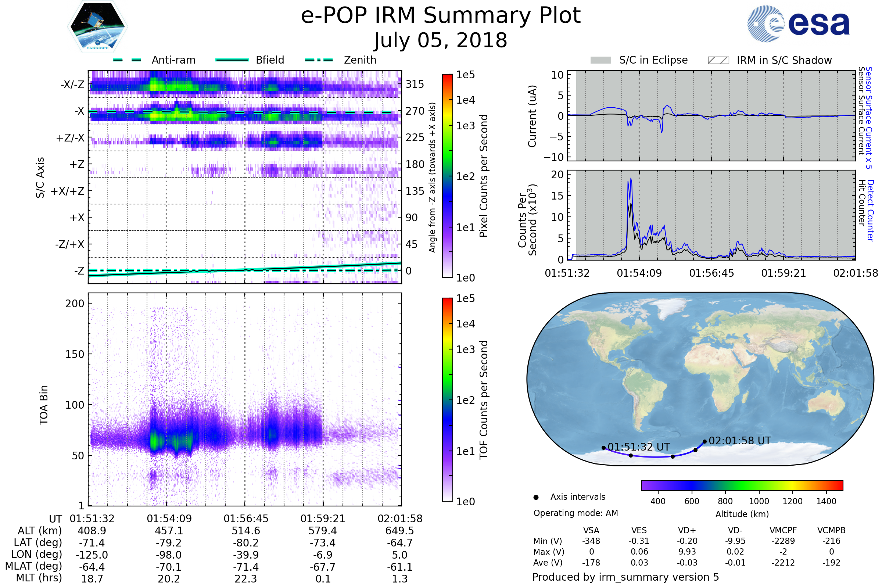Image resolution: width=882 pixels, height=588 pixels.
Task: Click the Produced by irm_summary version 5 text
Action: (x=625, y=577)
